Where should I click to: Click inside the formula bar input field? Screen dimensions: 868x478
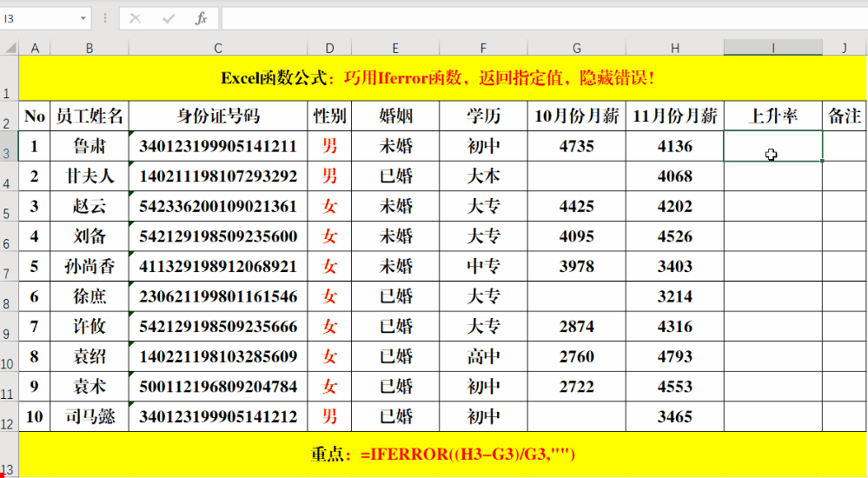point(544,18)
